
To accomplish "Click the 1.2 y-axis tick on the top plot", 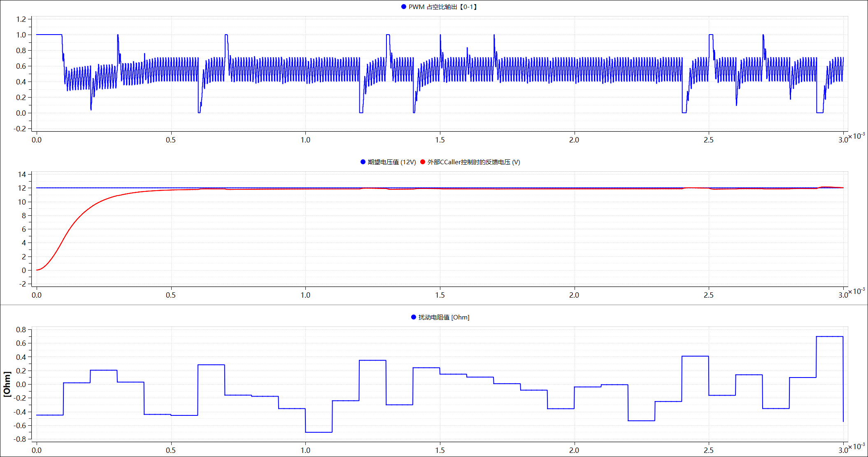I will point(21,19).
